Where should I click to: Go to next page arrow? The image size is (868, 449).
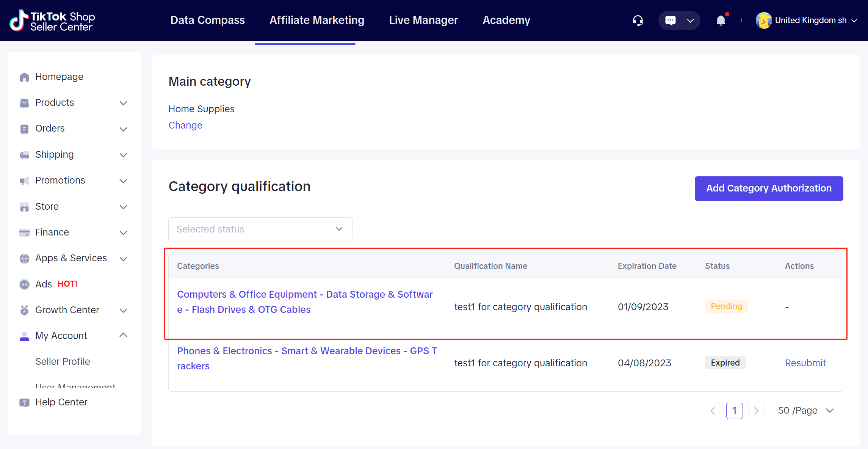point(756,411)
